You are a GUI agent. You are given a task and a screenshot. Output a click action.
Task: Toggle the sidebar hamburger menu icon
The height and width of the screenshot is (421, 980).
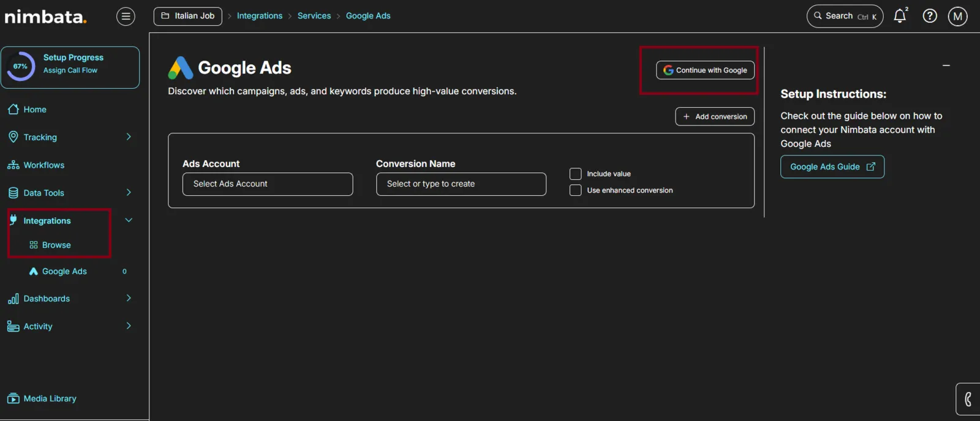(126, 17)
